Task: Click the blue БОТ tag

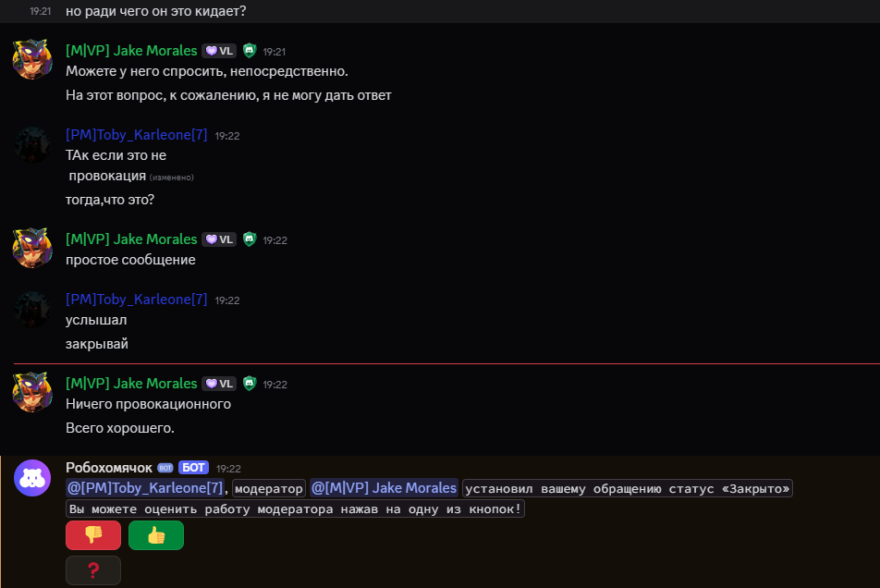Action: pyautogui.click(x=193, y=468)
